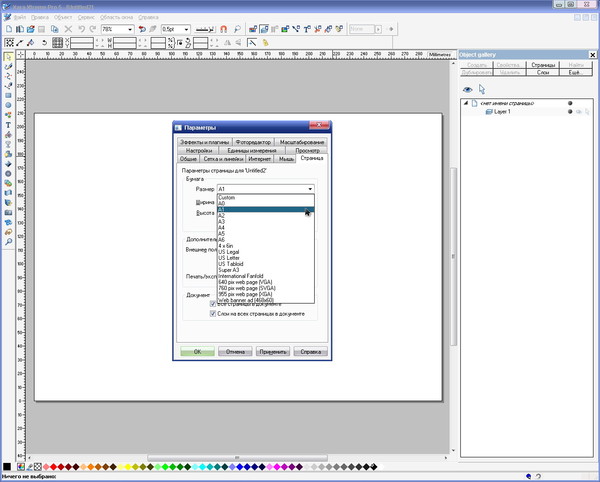This screenshot has width=600, height=482.
Task: Click the X coordinate field in infobar
Action: tap(82, 40)
